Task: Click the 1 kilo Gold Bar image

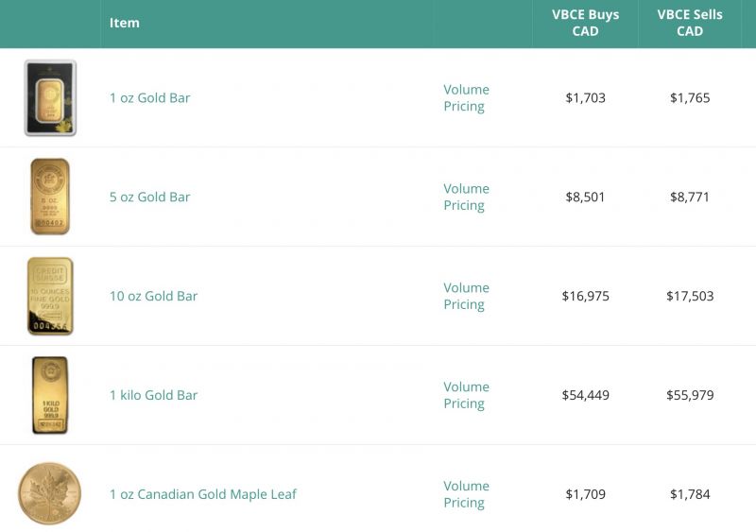Action: 50,395
